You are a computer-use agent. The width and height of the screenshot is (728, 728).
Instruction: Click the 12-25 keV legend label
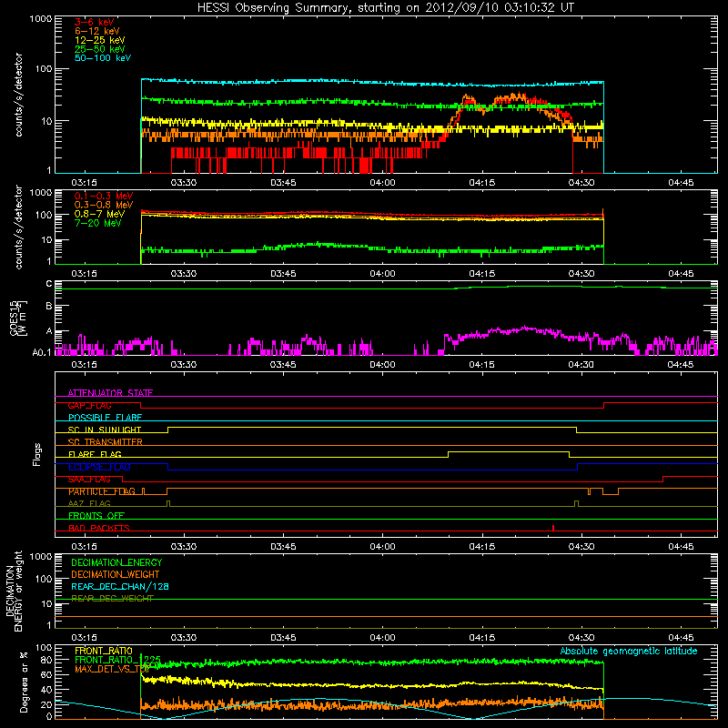(100, 40)
